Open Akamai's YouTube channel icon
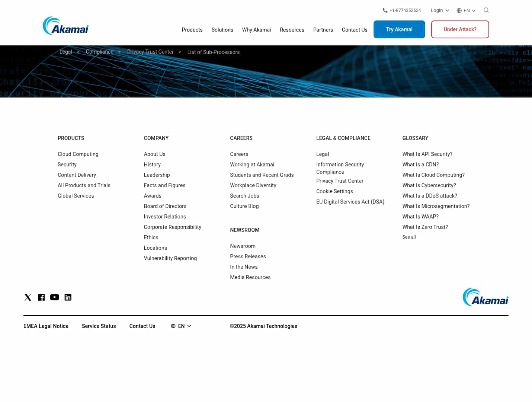Screen dimensions: 532x402 (x=55, y=297)
